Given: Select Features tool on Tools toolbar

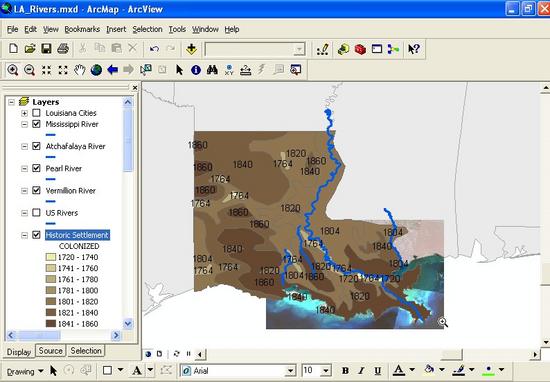Looking at the screenshot, I should coord(146,69).
